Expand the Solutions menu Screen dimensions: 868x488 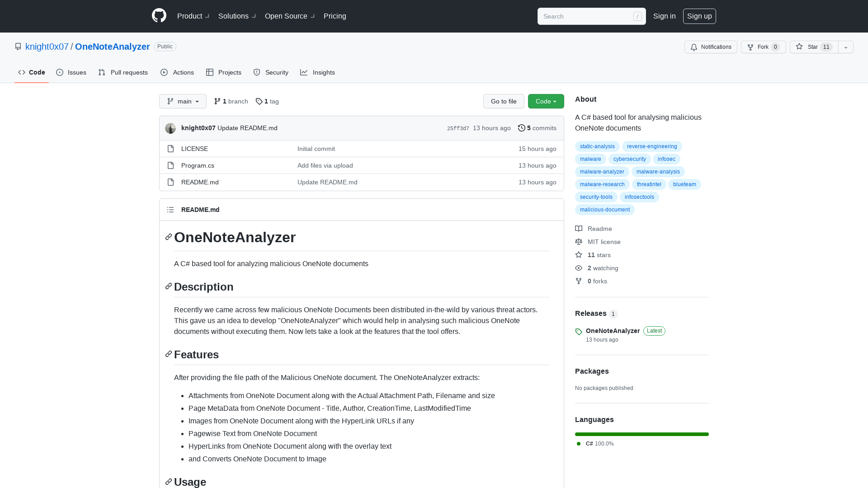click(237, 16)
